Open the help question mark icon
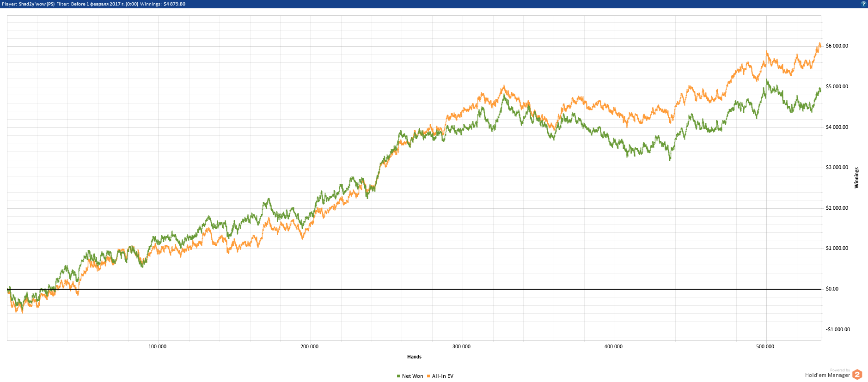The image size is (868, 382). tap(863, 4)
